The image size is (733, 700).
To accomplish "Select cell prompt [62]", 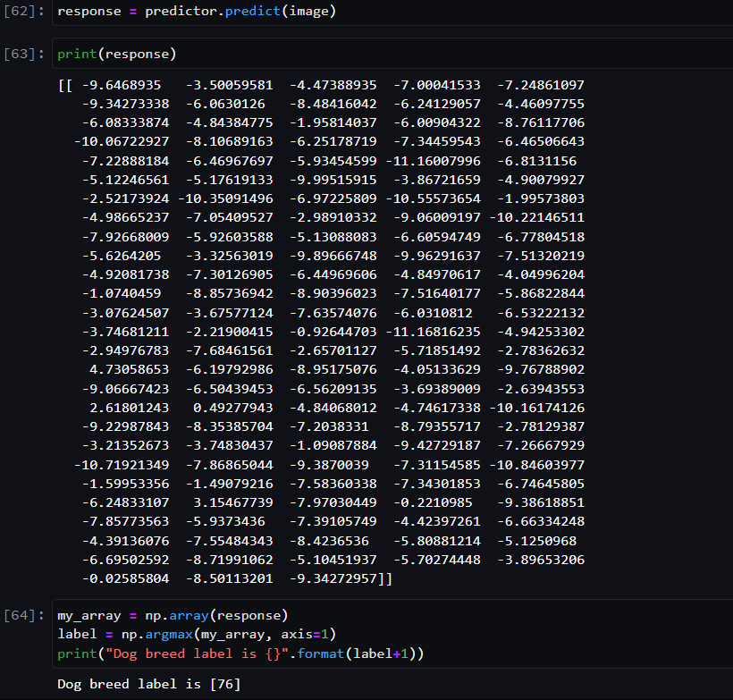I will pyautogui.click(x=24, y=12).
